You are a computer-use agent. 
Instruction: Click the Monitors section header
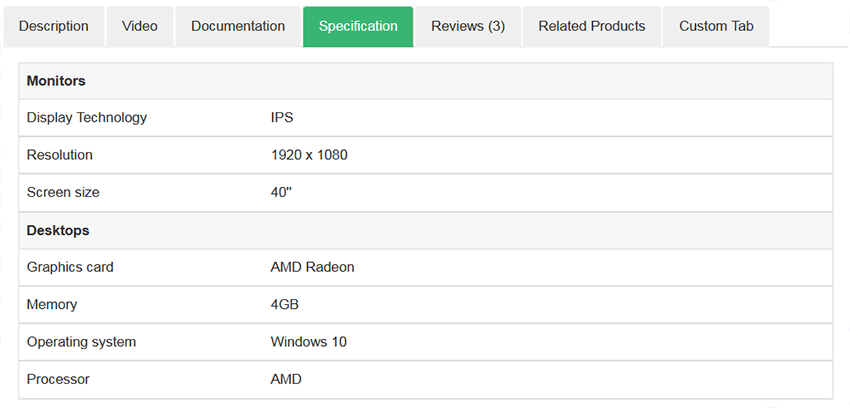coord(426,81)
